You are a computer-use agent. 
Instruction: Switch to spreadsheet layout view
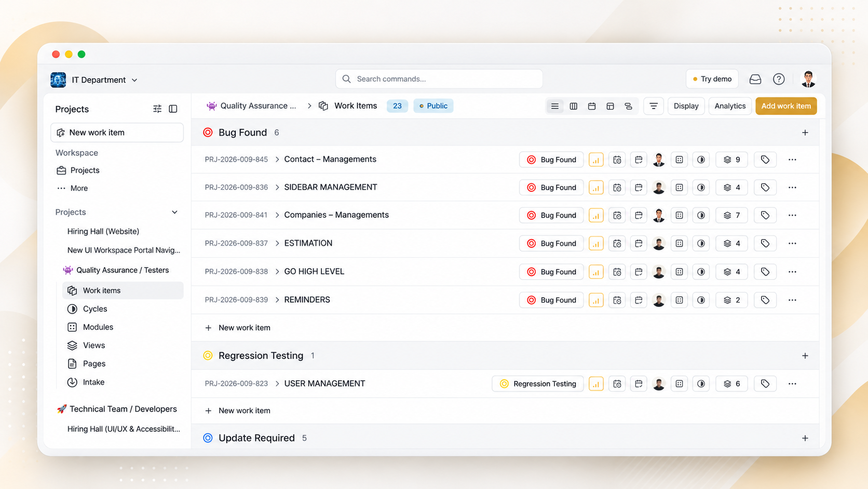pyautogui.click(x=610, y=106)
